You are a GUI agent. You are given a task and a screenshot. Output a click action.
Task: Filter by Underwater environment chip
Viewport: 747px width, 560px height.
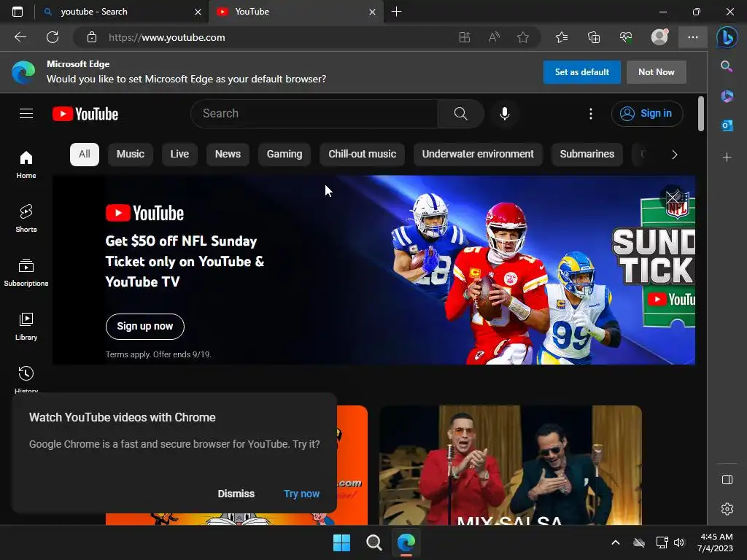[478, 155]
